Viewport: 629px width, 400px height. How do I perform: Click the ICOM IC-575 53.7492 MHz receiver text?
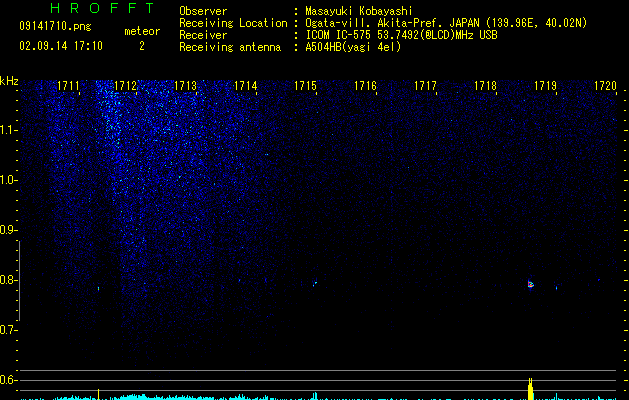[401, 35]
